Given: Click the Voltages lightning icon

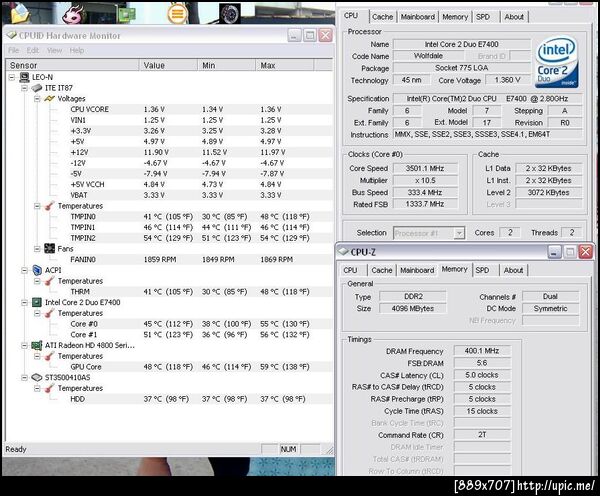Looking at the screenshot, I should 49,99.
